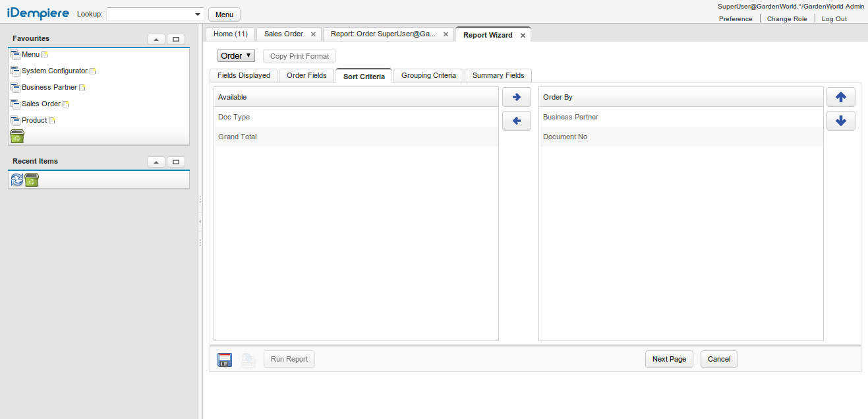This screenshot has width=868, height=419.
Task: Open System Configurator from Favourites
Action: coord(54,71)
